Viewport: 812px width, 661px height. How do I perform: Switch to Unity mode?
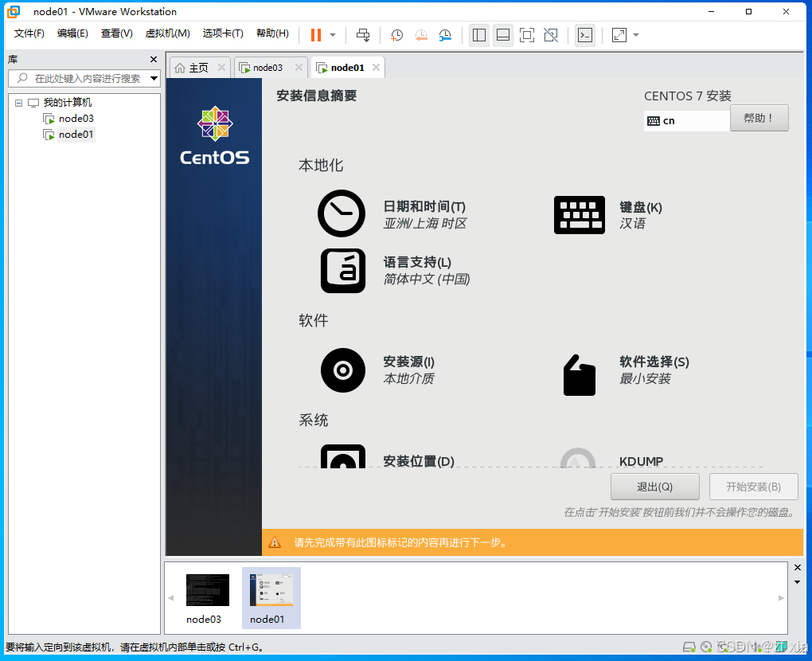pos(551,35)
